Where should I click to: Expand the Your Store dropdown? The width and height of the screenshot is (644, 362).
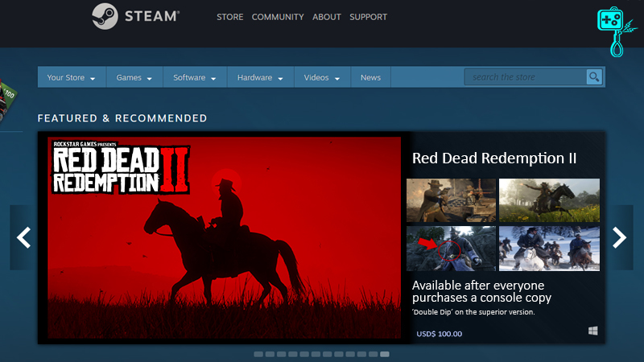[72, 77]
